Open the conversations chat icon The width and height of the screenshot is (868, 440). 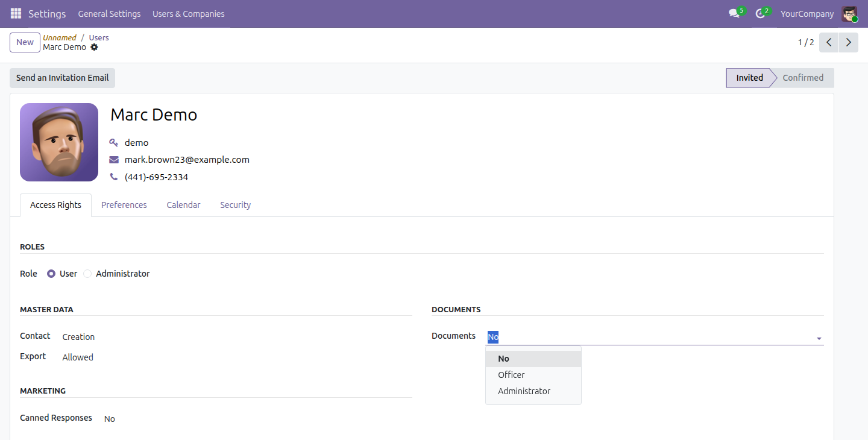click(734, 13)
